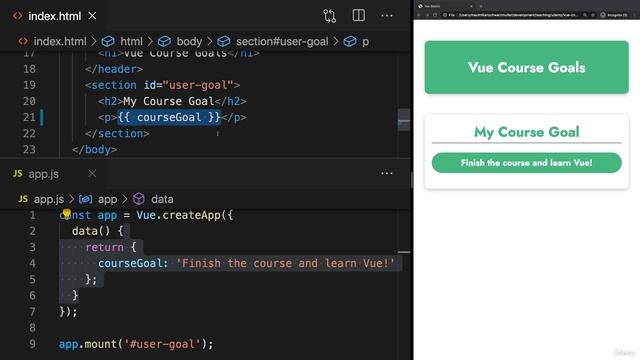Open more actions menu for index.html editor

[387, 16]
